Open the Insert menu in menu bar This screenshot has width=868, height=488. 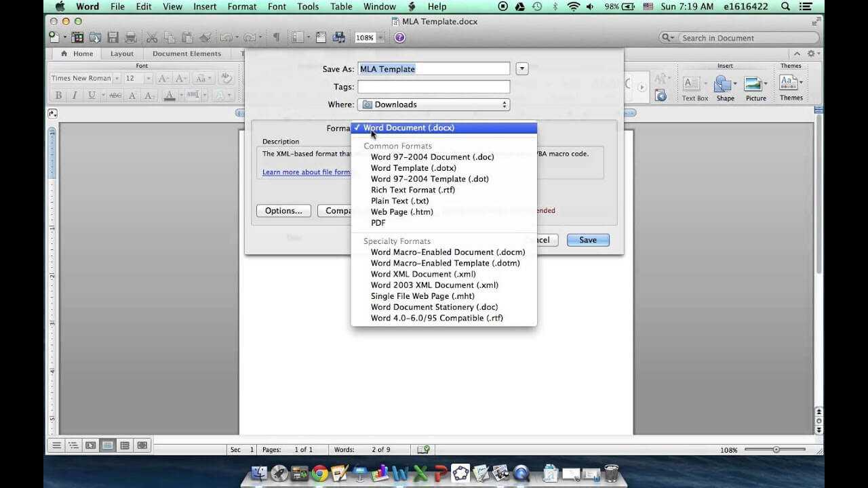205,7
